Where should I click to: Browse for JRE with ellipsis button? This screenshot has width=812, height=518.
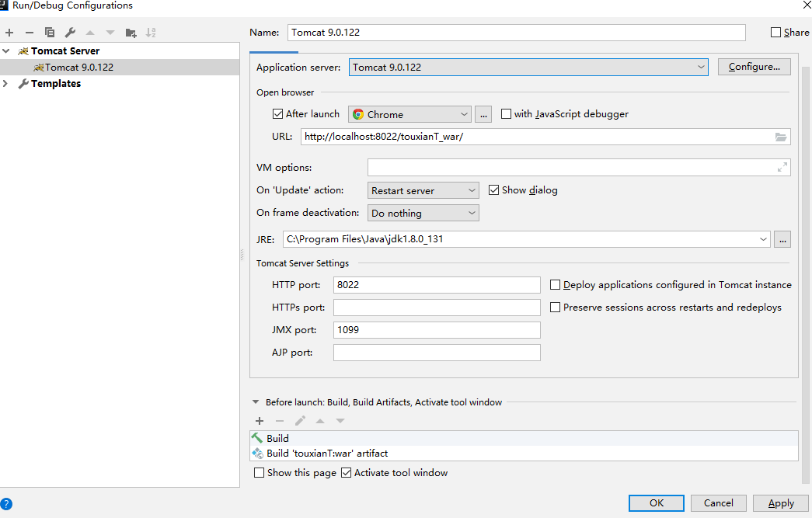coord(782,240)
